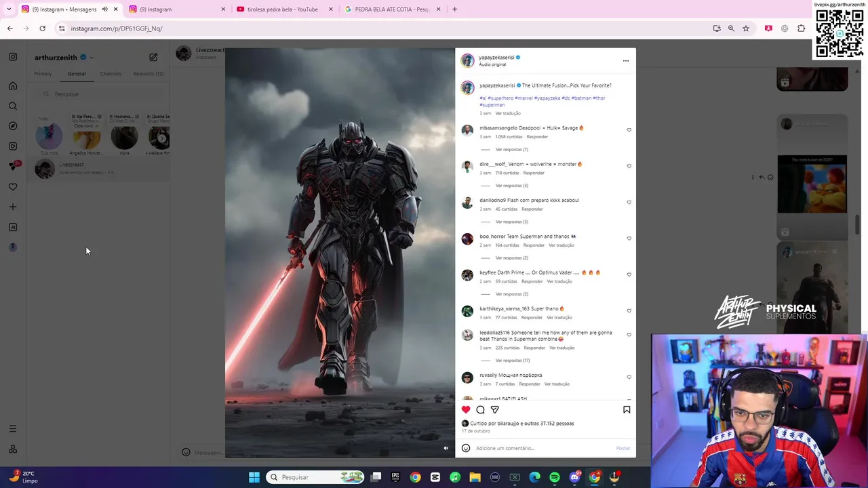The height and width of the screenshot is (488, 868).
Task: Click the Windows Start button
Action: (254, 477)
